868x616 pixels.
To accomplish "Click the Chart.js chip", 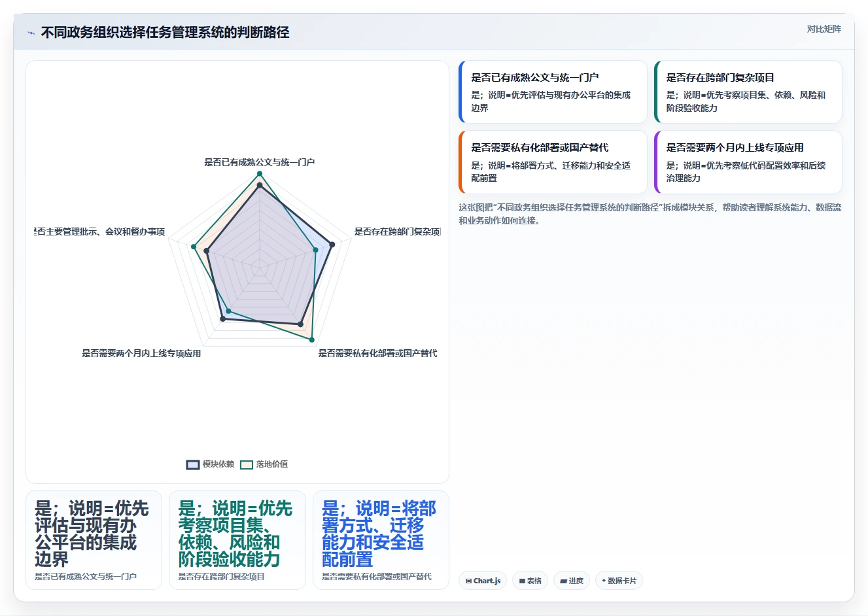I will pyautogui.click(x=483, y=581).
